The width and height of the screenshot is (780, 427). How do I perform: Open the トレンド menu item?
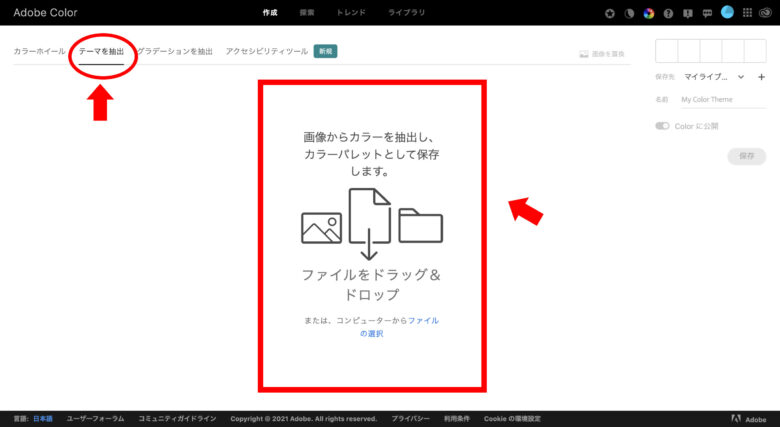pos(351,13)
